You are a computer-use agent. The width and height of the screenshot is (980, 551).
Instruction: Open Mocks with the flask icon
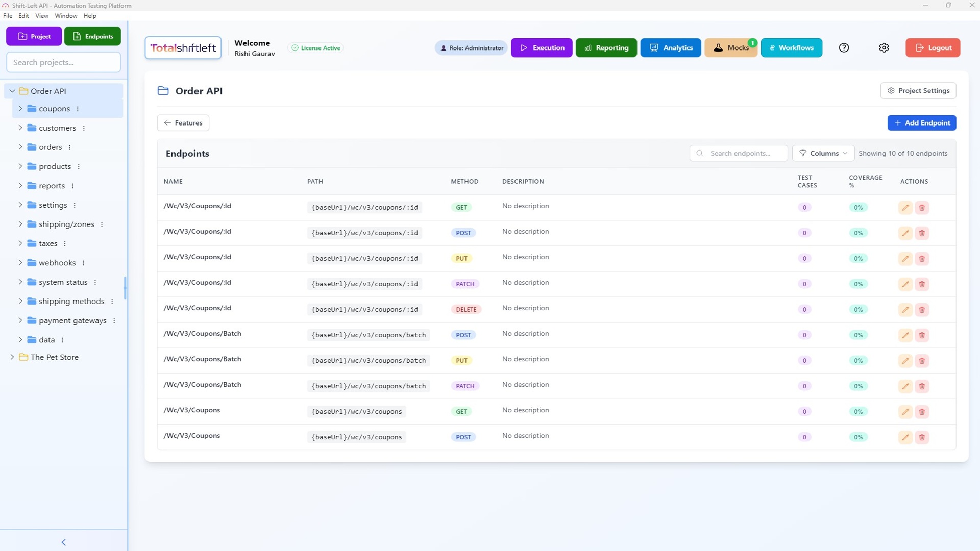(731, 47)
